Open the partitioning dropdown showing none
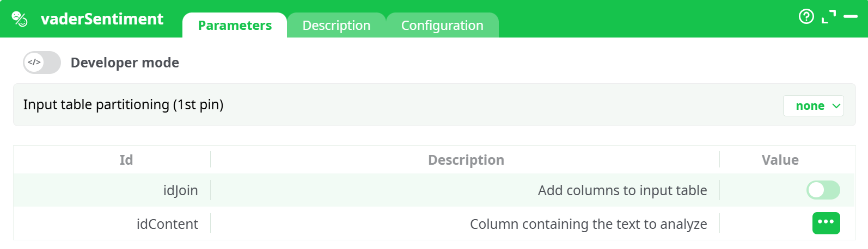The width and height of the screenshot is (868, 249). [813, 106]
